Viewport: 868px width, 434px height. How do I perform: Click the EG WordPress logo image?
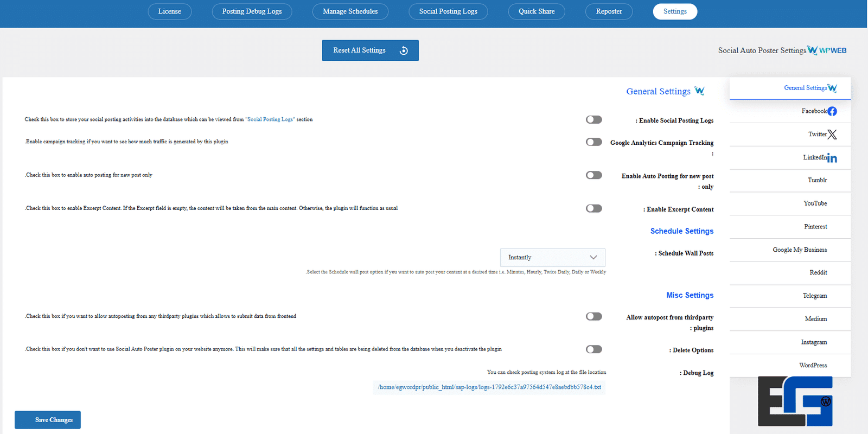pos(795,401)
